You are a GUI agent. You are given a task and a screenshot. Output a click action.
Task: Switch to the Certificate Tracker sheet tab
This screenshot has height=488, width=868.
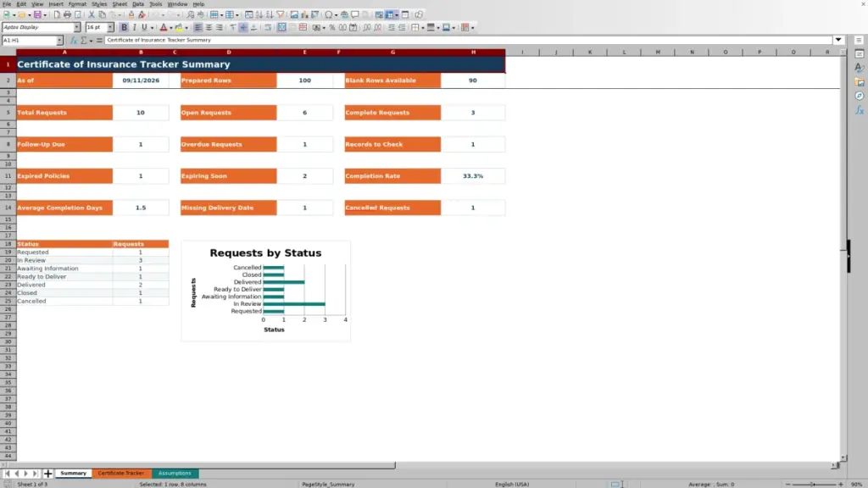(120, 473)
